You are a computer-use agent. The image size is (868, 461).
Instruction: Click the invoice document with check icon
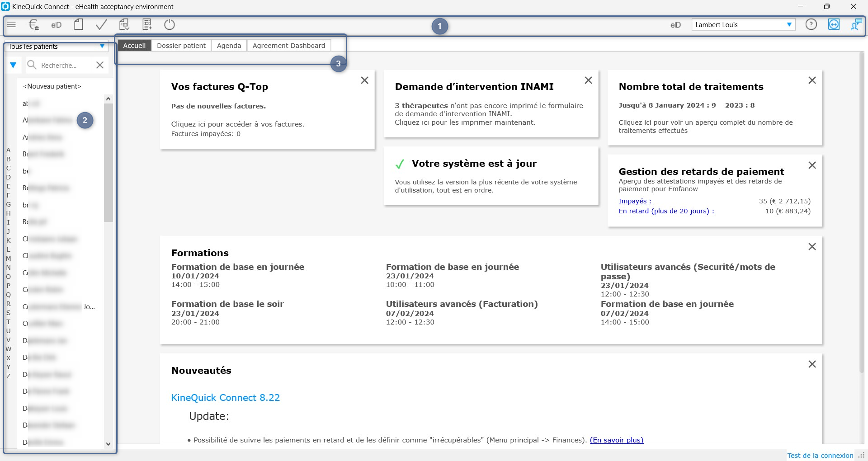click(x=124, y=24)
